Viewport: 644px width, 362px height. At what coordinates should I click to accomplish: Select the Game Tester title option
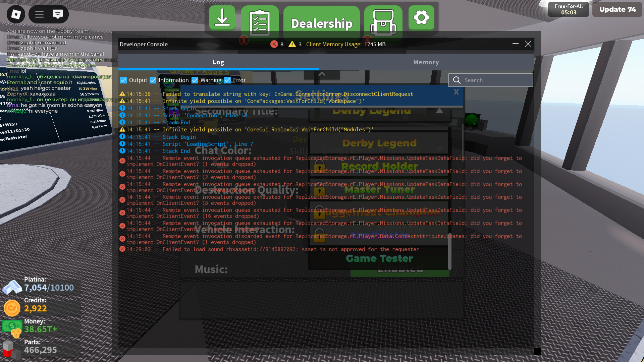click(x=379, y=258)
